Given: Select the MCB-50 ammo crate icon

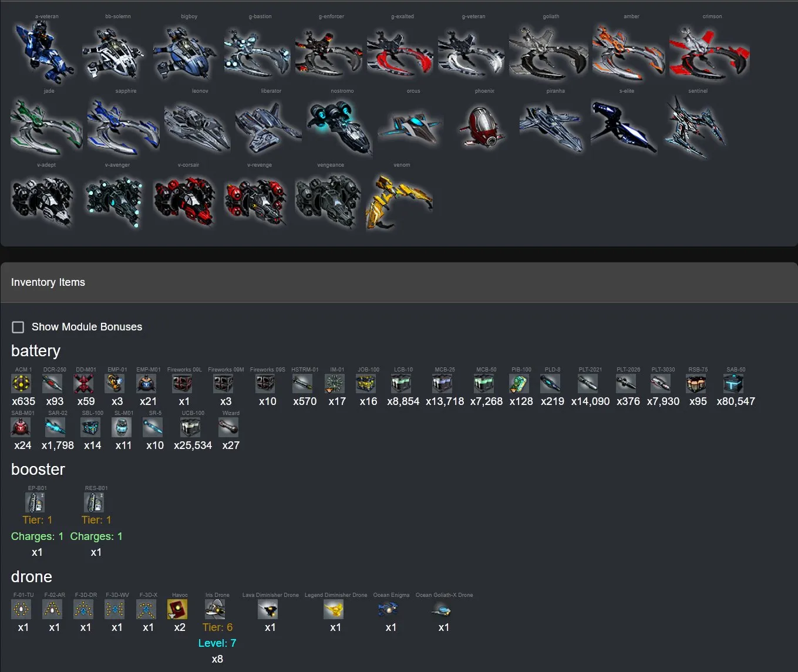Looking at the screenshot, I should pyautogui.click(x=484, y=384).
